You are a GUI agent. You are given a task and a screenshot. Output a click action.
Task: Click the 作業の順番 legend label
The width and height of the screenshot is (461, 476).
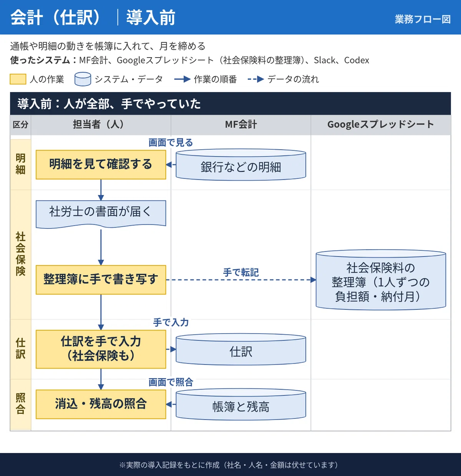[x=215, y=79]
